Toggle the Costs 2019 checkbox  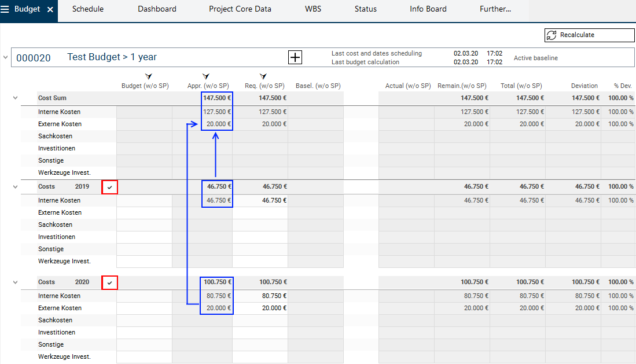pos(109,187)
